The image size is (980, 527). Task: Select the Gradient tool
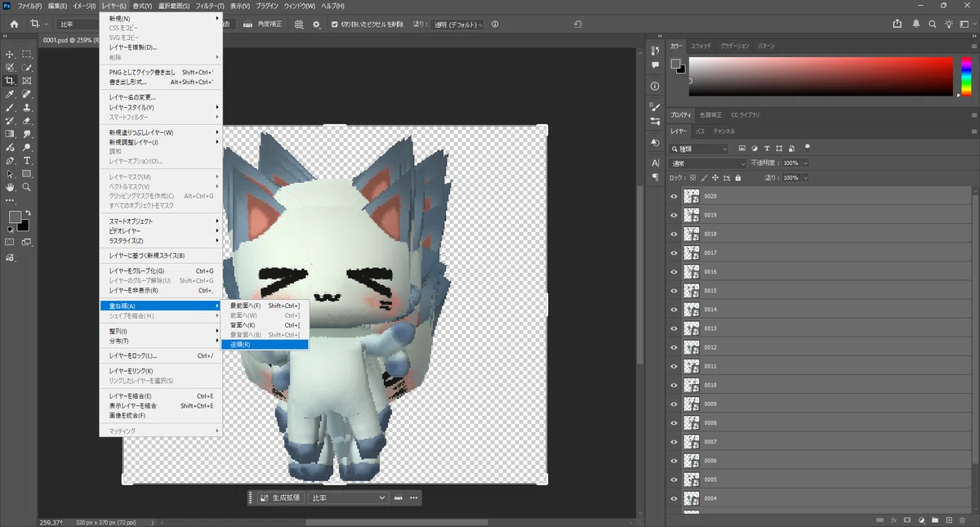click(x=10, y=134)
